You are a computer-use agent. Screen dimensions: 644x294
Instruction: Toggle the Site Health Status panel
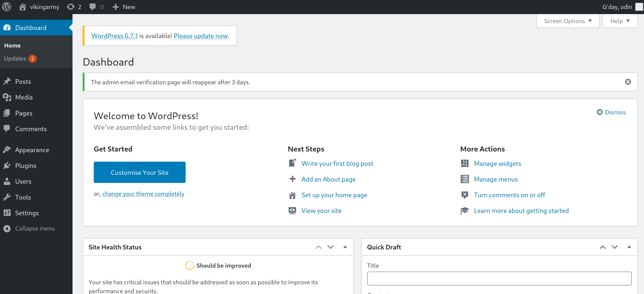pos(345,247)
